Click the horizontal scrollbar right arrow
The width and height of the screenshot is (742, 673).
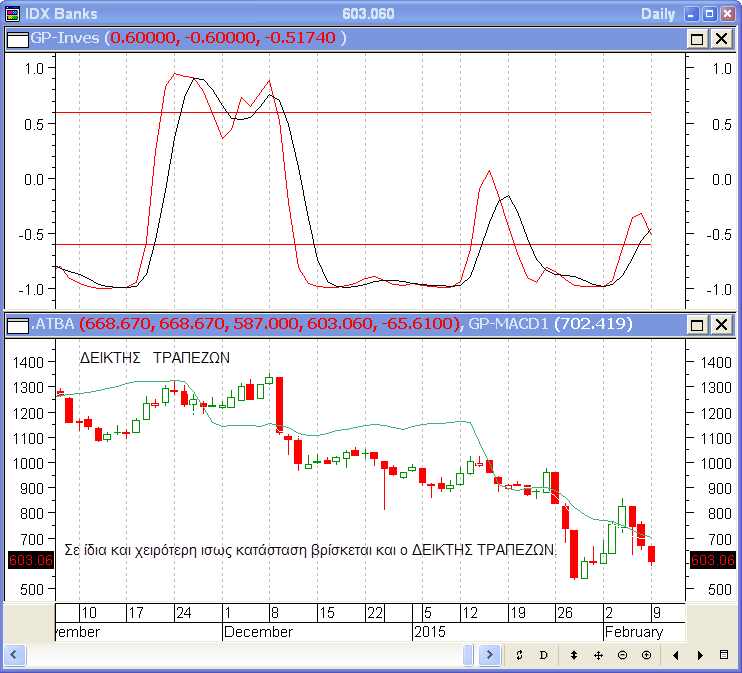tap(490, 655)
